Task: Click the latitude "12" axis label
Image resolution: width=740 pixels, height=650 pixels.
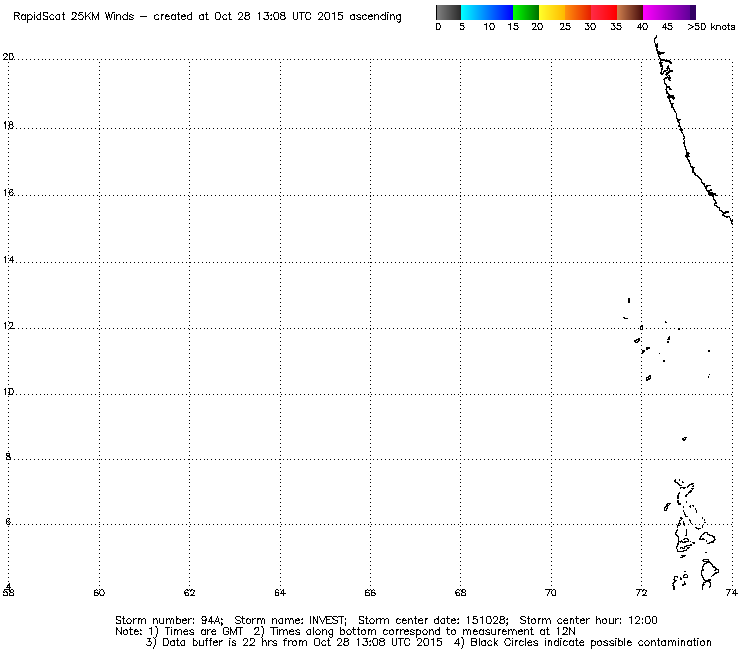Action: click(8, 326)
